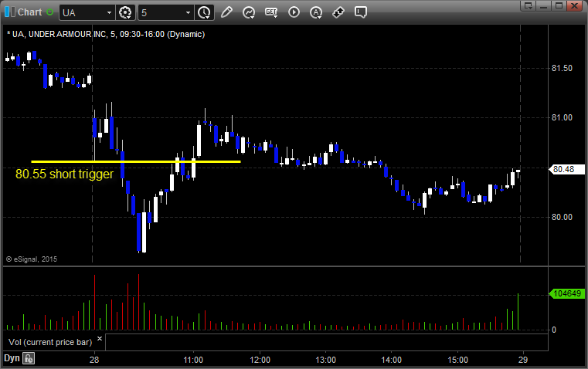This screenshot has height=369, width=588.
Task: Click the volume axis 0 label
Action: [554, 330]
